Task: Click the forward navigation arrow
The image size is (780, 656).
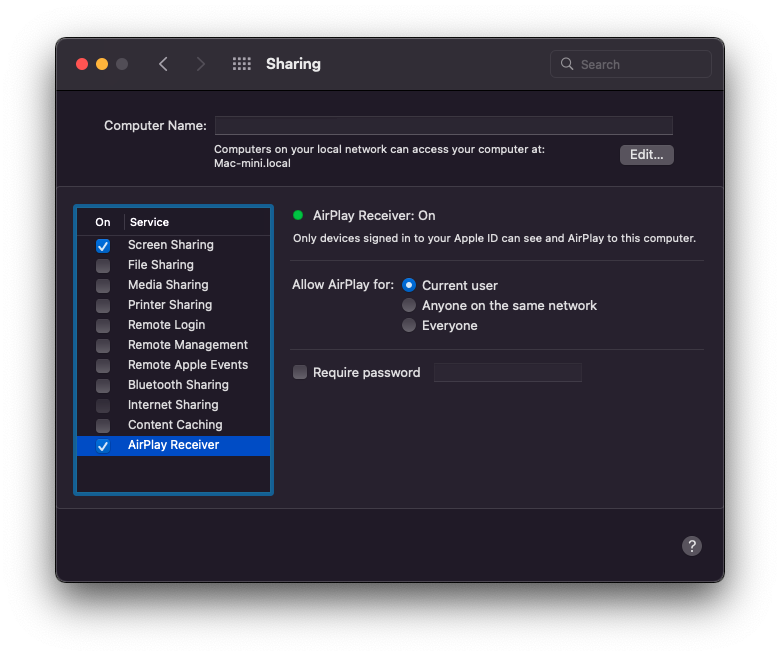Action: pos(201,64)
